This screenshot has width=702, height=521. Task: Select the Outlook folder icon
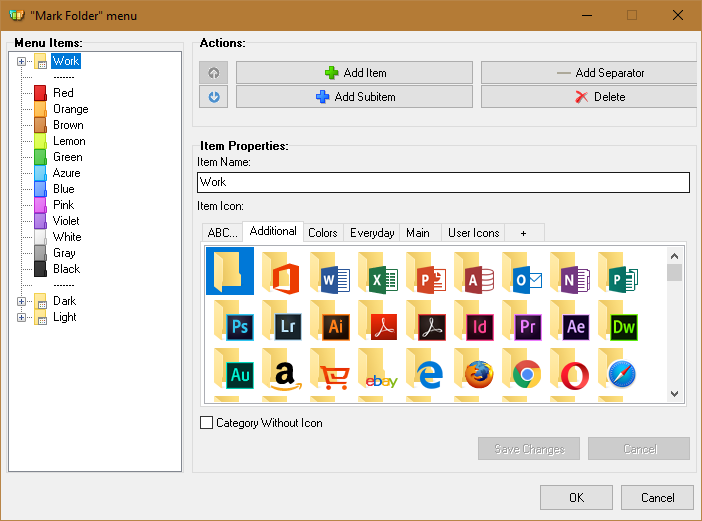(522, 272)
